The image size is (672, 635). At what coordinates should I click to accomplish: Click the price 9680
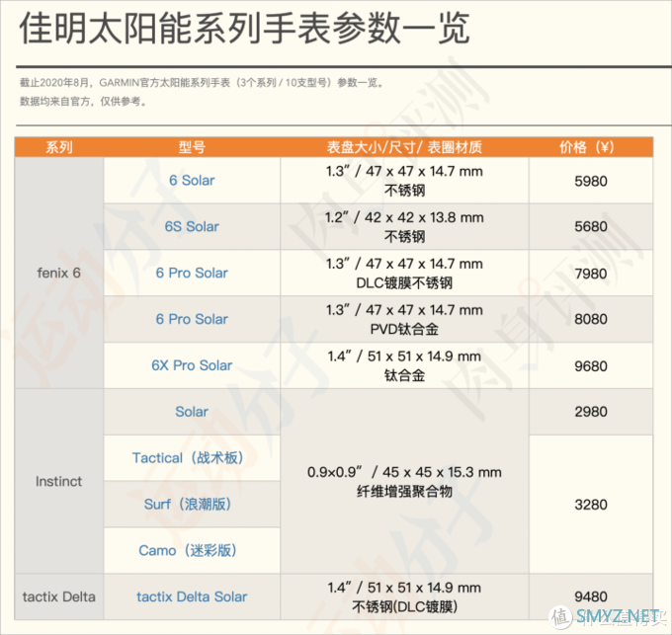tap(591, 366)
